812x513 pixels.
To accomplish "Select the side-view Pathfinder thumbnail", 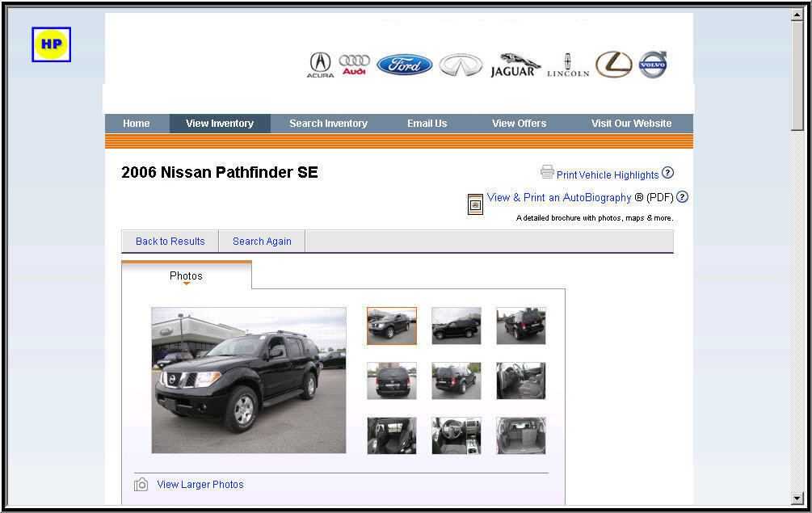I will pyautogui.click(x=456, y=326).
